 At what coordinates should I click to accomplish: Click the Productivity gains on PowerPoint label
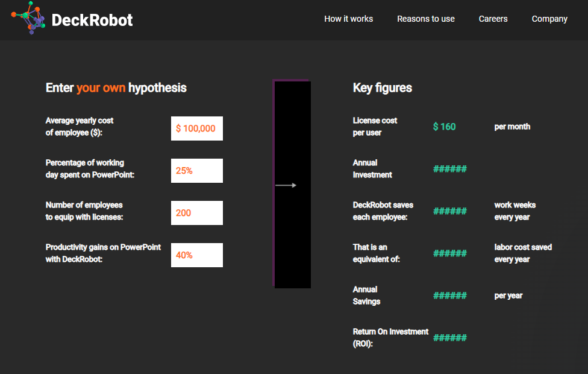pos(103,253)
